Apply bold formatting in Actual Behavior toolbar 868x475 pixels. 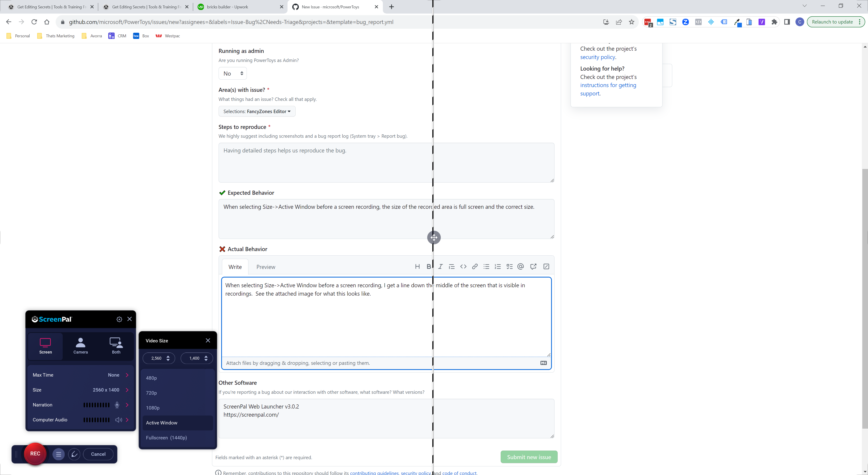[x=429, y=266]
